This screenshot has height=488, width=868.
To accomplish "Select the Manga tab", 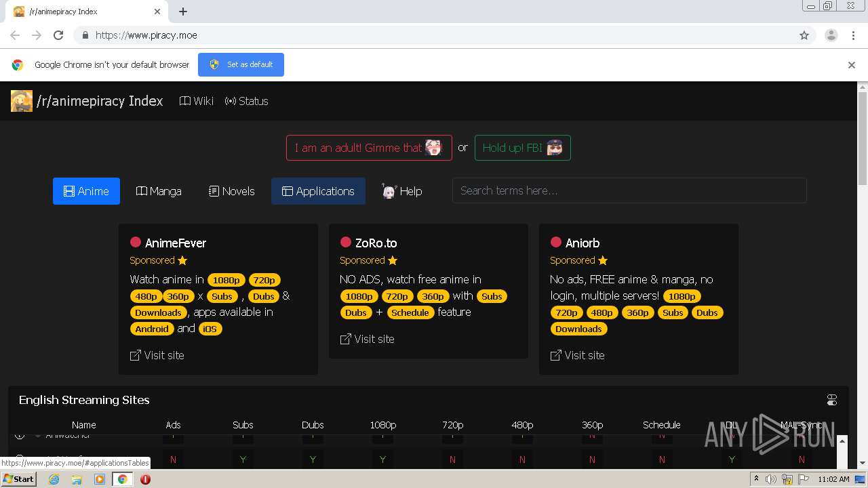I will click(x=159, y=191).
